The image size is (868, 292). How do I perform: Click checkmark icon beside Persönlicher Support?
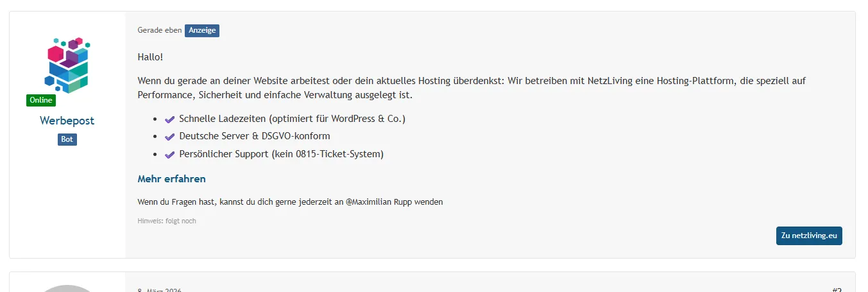[170, 155]
